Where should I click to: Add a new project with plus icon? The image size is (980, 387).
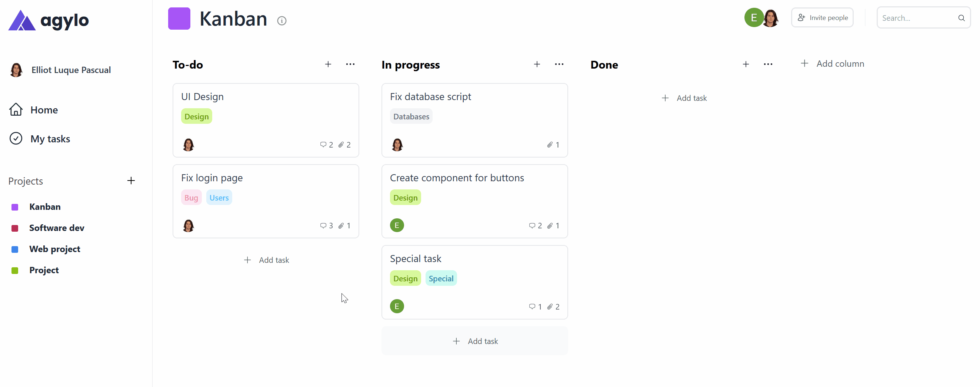pos(131,181)
